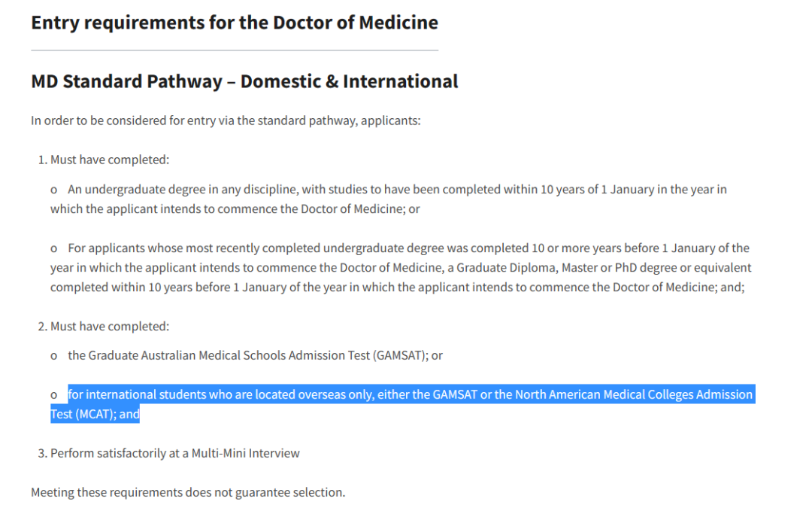
Task: Click the "MD Standard Pathway – Domestic & International" heading
Action: [x=244, y=81]
